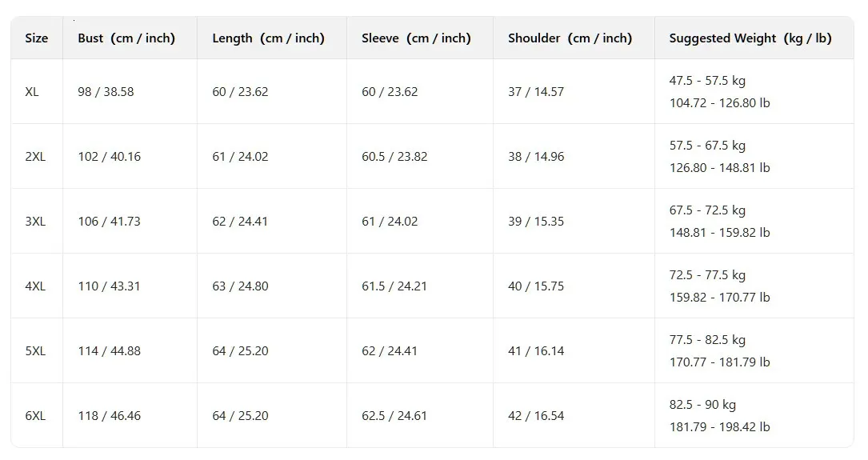Click weight range 181.79 - 198.42 lb
This screenshot has height=460, width=868.
[719, 427]
